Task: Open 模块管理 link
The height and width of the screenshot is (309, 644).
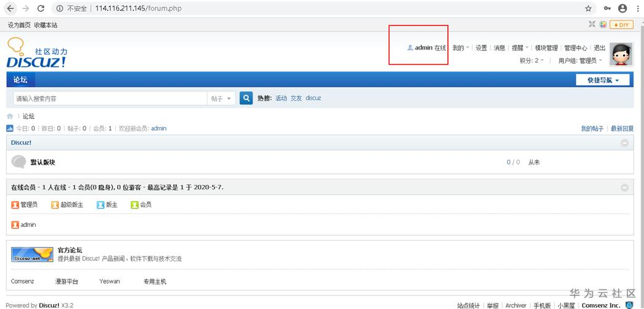Action: [x=546, y=47]
